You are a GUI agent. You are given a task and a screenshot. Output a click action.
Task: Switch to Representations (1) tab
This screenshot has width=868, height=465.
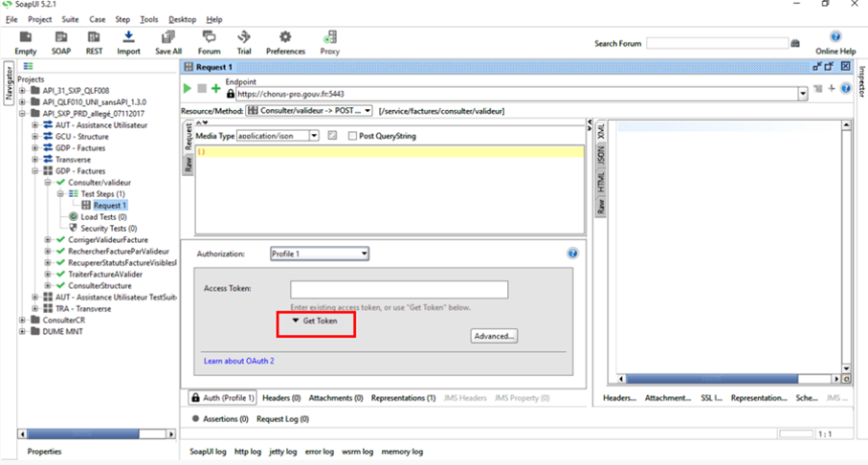pyautogui.click(x=403, y=398)
